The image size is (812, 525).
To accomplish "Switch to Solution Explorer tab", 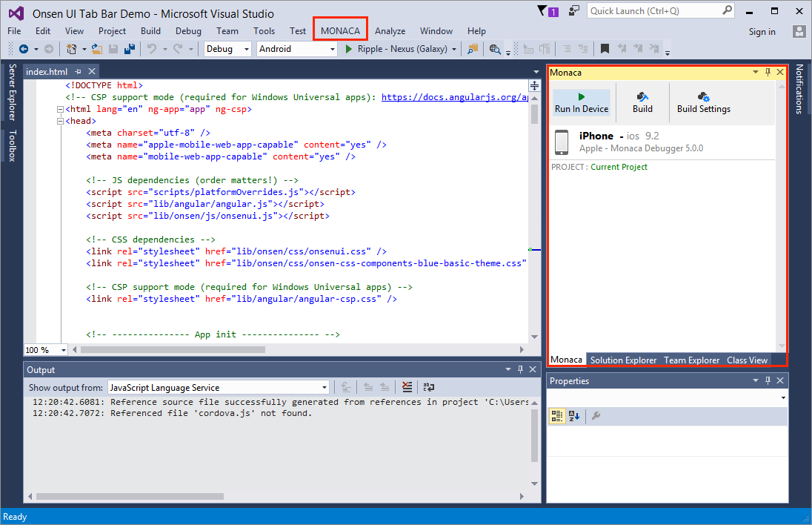I will click(624, 360).
